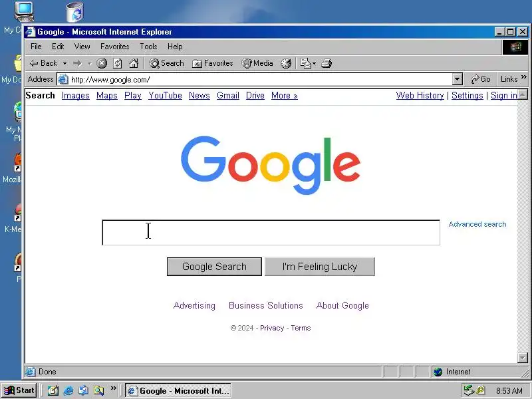
Task: Open the Forward history dropdown arrow
Action: click(90, 63)
